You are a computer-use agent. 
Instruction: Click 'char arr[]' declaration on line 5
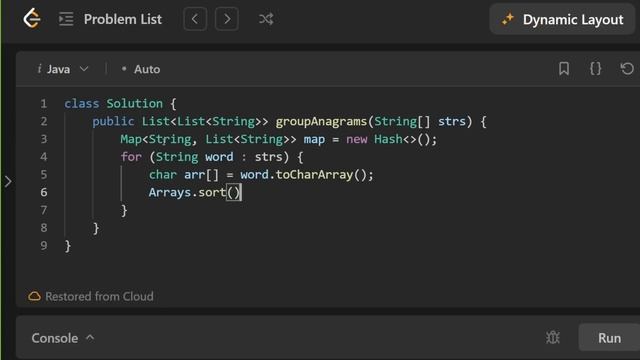[x=184, y=175]
